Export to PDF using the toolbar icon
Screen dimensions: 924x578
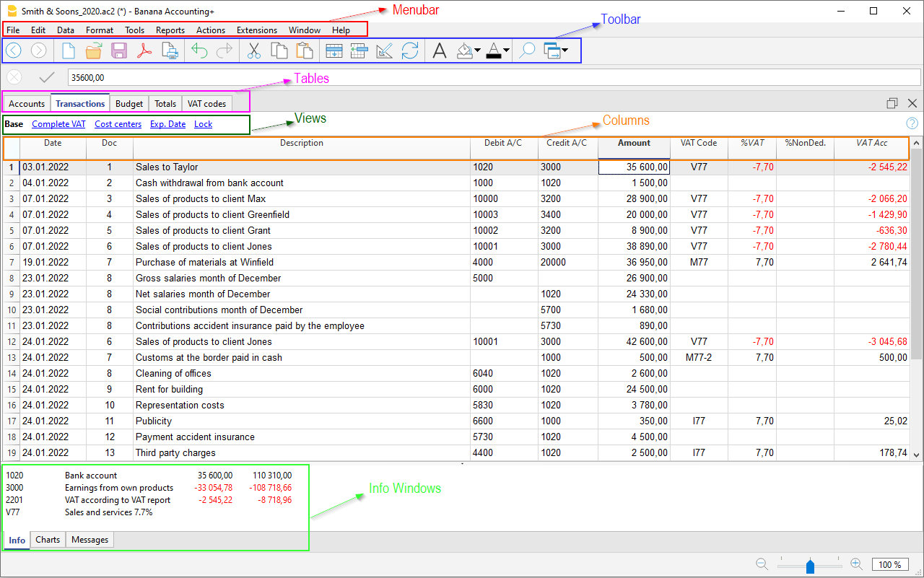coord(144,51)
